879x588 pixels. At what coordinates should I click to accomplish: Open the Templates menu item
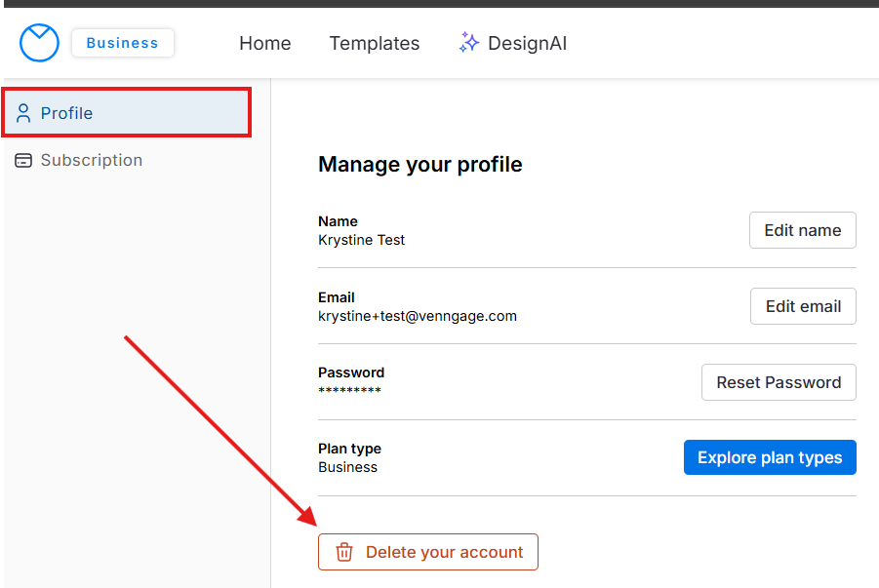(x=374, y=43)
